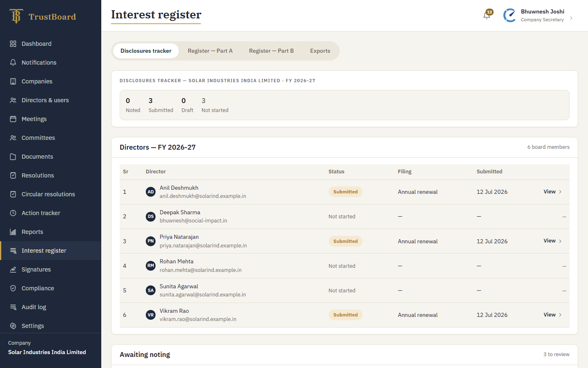Click the '6 board members' label
Image resolution: width=588 pixels, height=368 pixels.
[548, 147]
